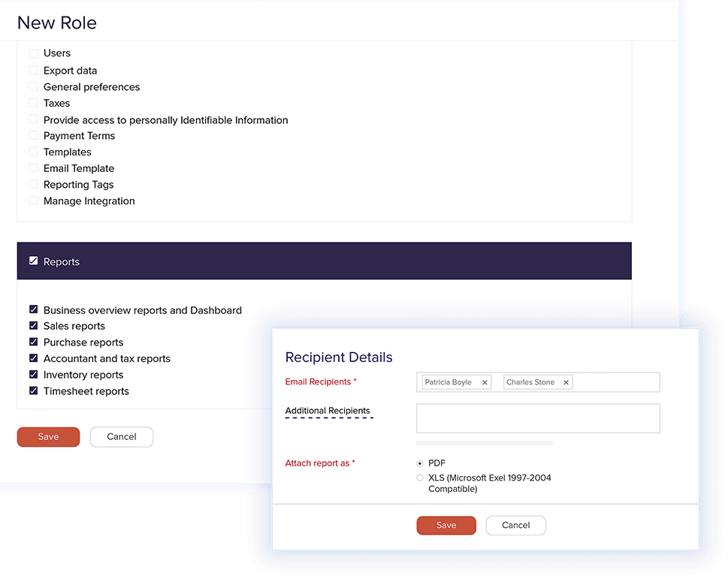Enable the Taxes permission
Image resolution: width=728 pixels, height=579 pixels.
[x=33, y=103]
